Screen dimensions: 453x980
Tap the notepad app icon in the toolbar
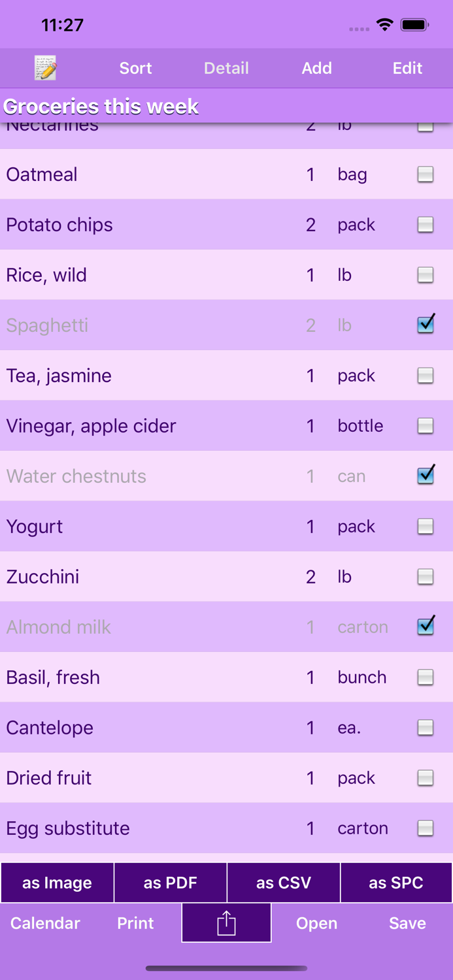(44, 68)
